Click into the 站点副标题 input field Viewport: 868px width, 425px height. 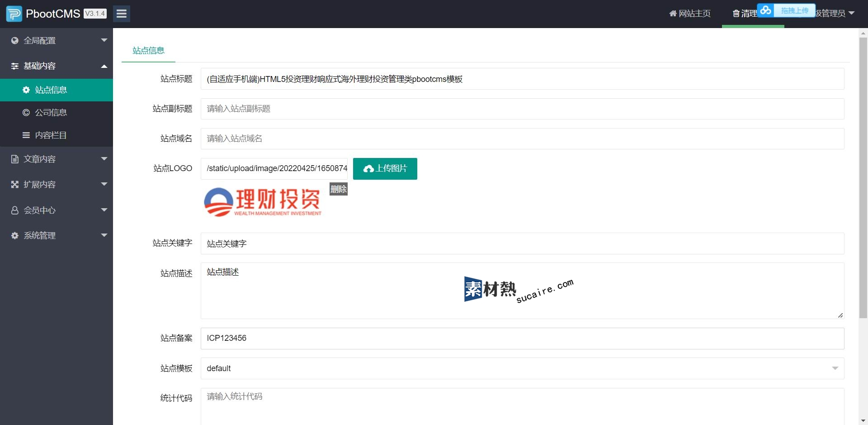(522, 109)
